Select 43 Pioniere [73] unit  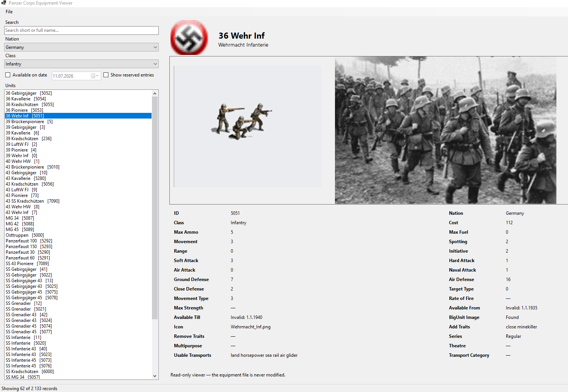78,195
